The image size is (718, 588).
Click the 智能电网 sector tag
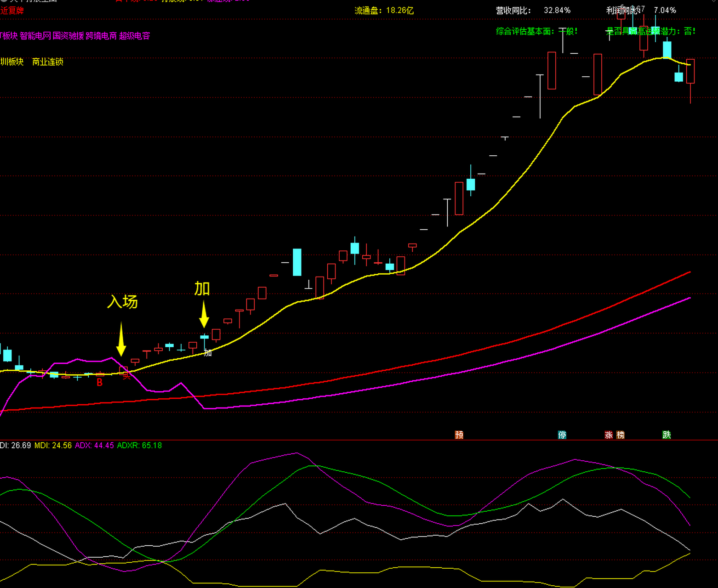35,36
